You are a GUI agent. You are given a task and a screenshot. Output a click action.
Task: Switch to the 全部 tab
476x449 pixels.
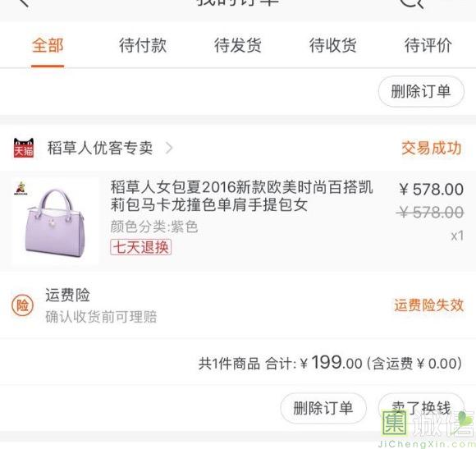tap(48, 45)
